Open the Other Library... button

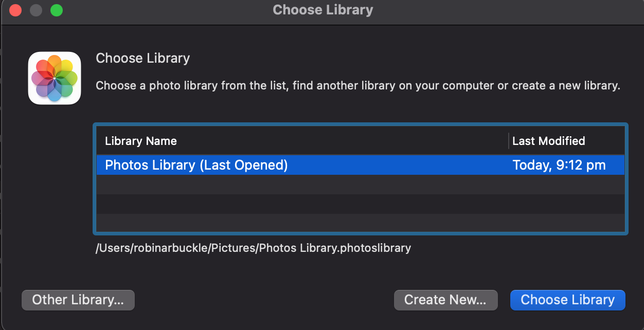(78, 300)
